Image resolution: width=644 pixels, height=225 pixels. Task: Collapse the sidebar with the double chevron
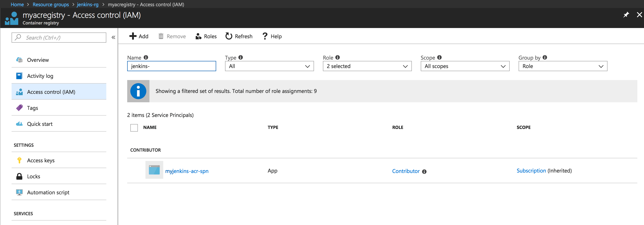coord(113,38)
